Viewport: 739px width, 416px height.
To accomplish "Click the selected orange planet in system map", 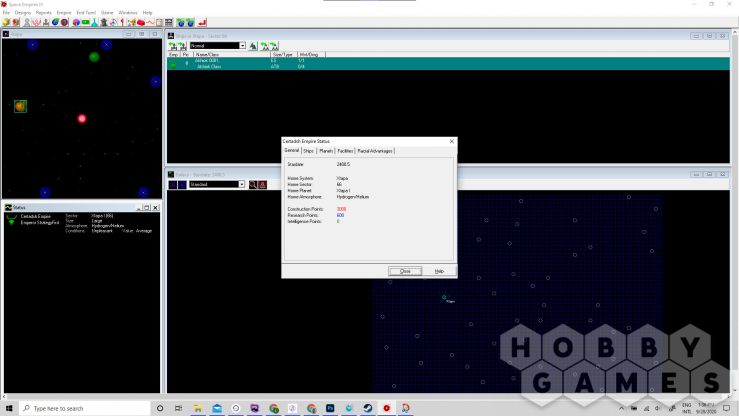I will click(x=20, y=106).
